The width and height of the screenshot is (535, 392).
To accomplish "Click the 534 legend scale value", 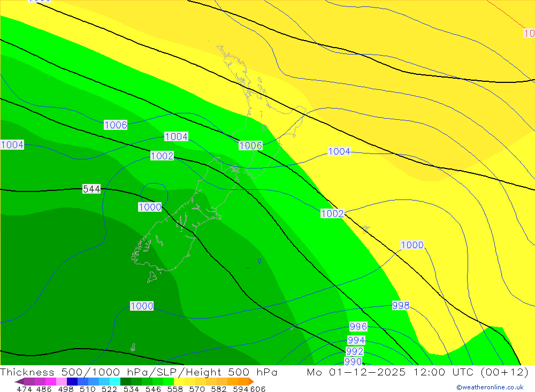I will point(132,389).
